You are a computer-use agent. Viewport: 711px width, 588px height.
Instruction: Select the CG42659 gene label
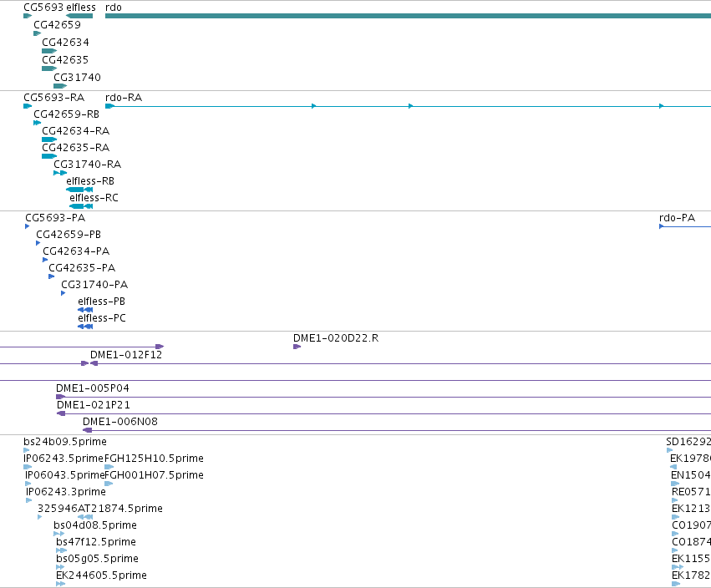point(57,25)
